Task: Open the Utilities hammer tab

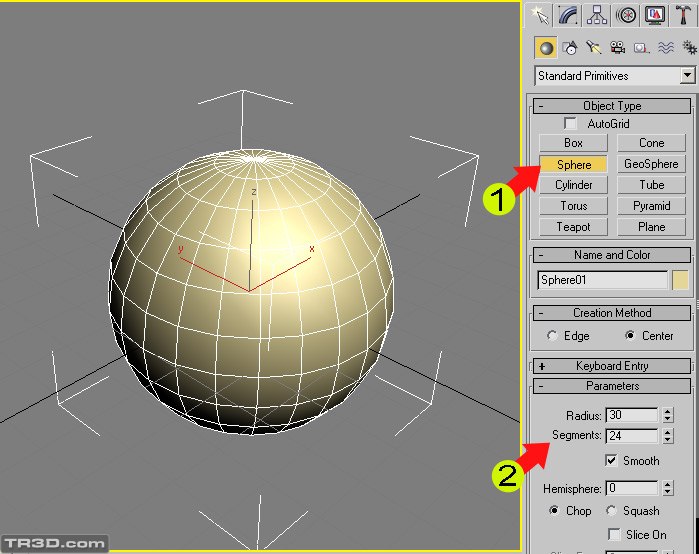Action: (x=684, y=15)
